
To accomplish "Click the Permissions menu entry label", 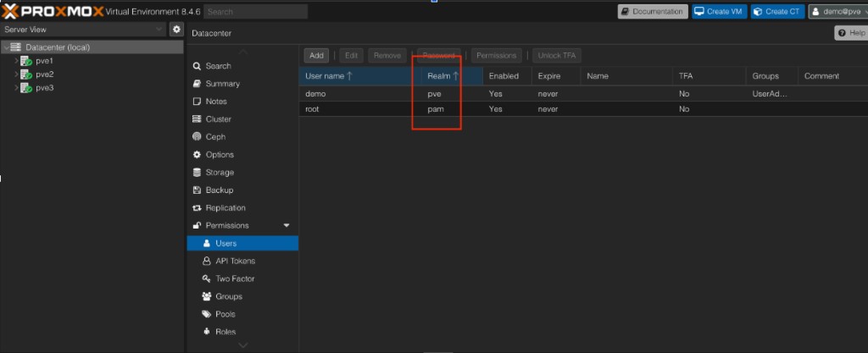I will tap(227, 225).
